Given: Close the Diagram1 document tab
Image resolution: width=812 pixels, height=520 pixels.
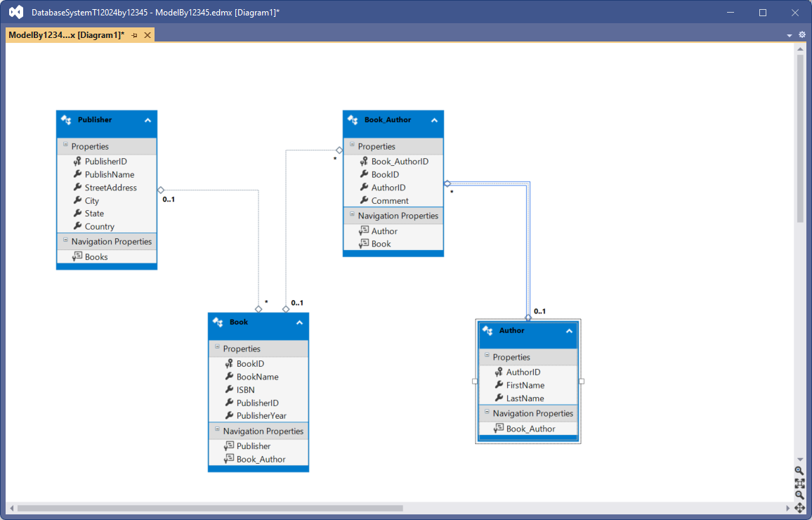Looking at the screenshot, I should [148, 35].
